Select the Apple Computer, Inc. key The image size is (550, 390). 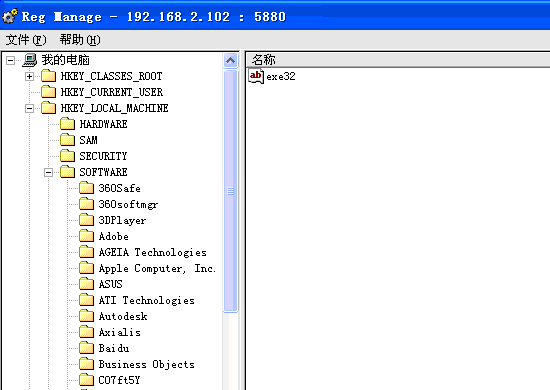(x=157, y=269)
